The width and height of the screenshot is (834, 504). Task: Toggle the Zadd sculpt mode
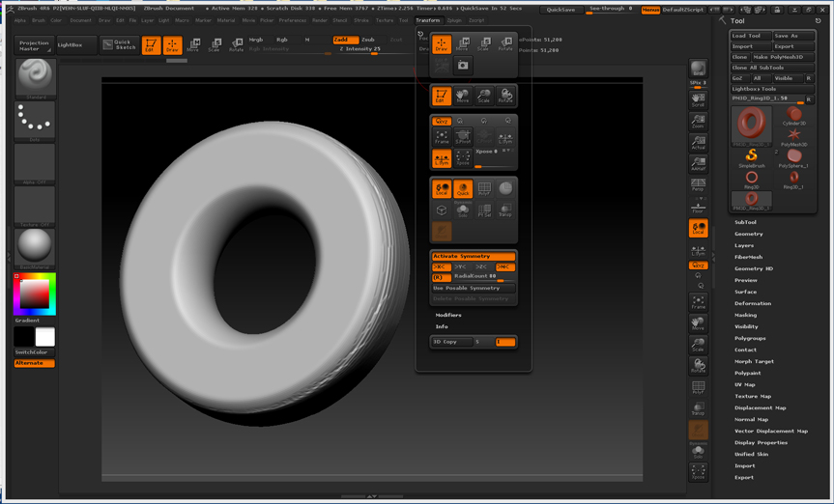[344, 40]
